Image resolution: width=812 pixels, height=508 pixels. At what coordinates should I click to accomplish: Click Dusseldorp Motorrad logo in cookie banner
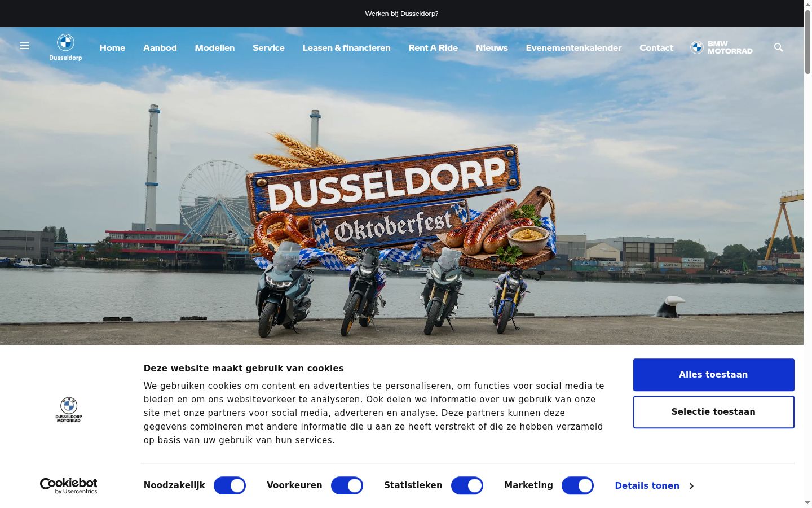click(x=69, y=410)
